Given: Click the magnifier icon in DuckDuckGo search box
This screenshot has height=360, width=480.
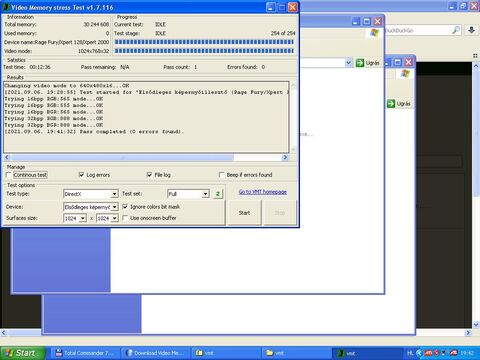Looking at the screenshot, I should [x=456, y=30].
